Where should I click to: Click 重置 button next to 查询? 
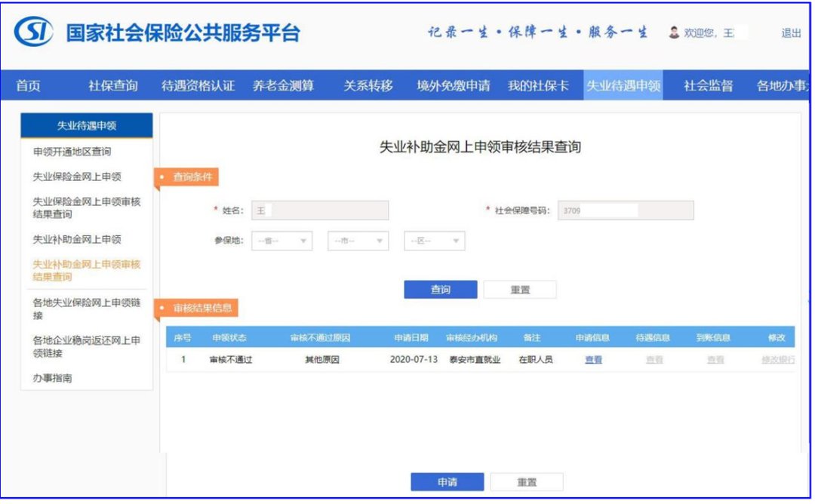pyautogui.click(x=520, y=290)
